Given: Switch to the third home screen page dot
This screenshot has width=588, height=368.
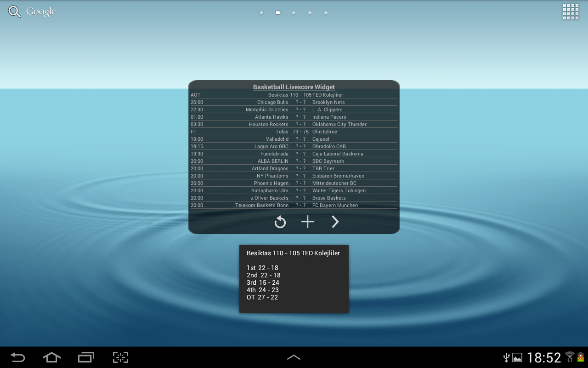Looking at the screenshot, I should tap(294, 13).
